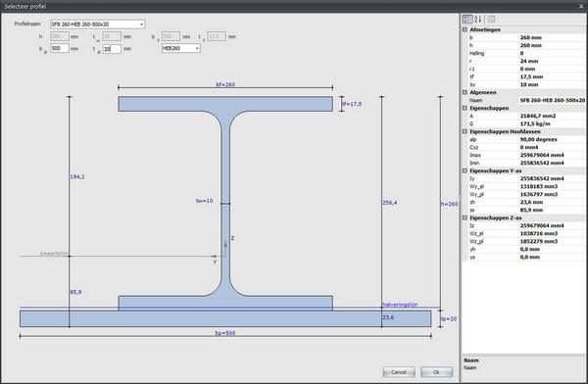Select the Wy_el value '1318183 mm3'
Viewport: 588px width, 384px height.
click(539, 186)
